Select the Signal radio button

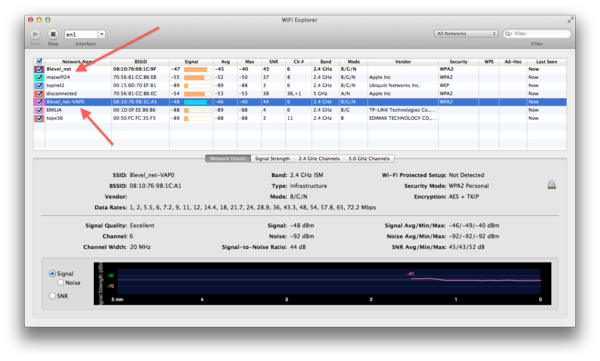tap(52, 274)
